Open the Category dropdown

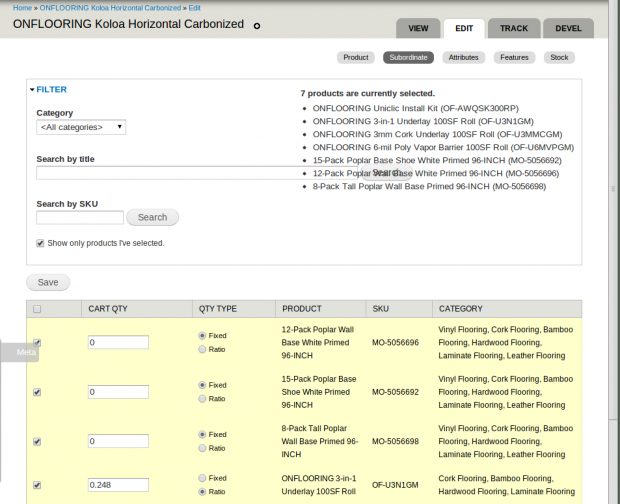click(x=81, y=127)
